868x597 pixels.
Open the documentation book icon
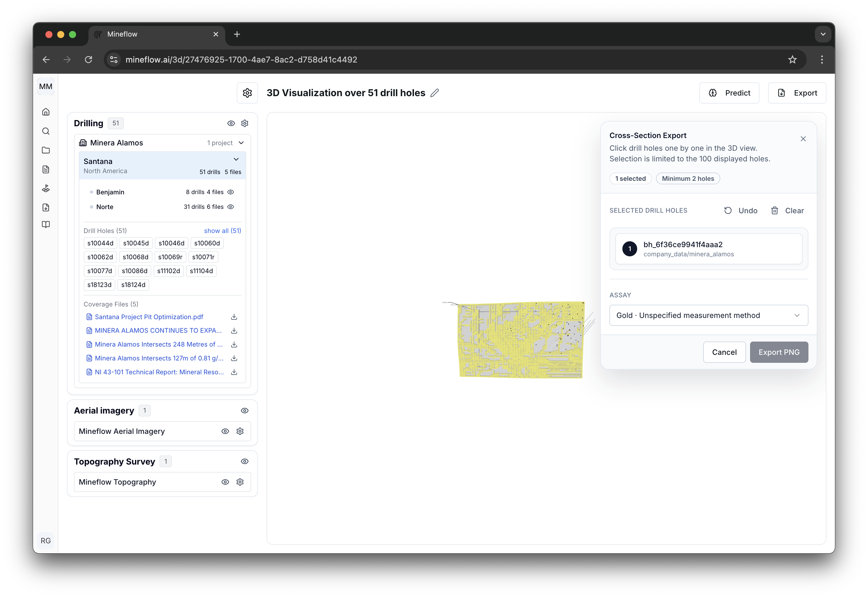click(x=46, y=224)
